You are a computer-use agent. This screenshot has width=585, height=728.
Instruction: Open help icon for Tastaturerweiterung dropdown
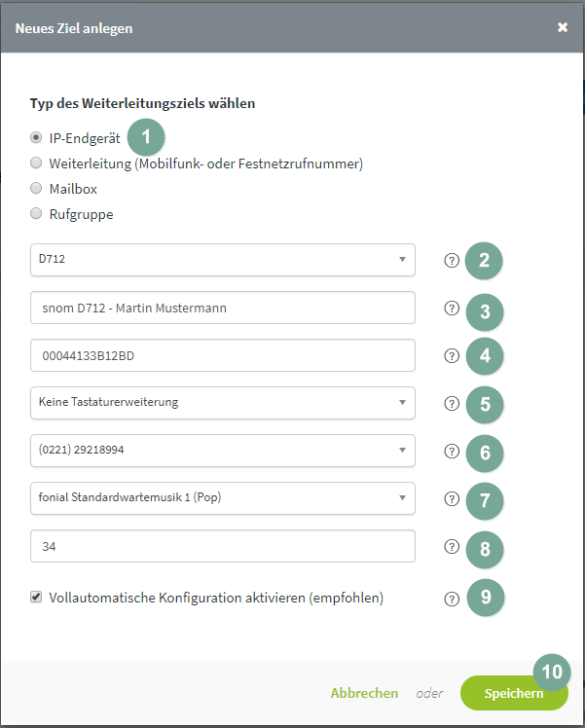pos(452,404)
